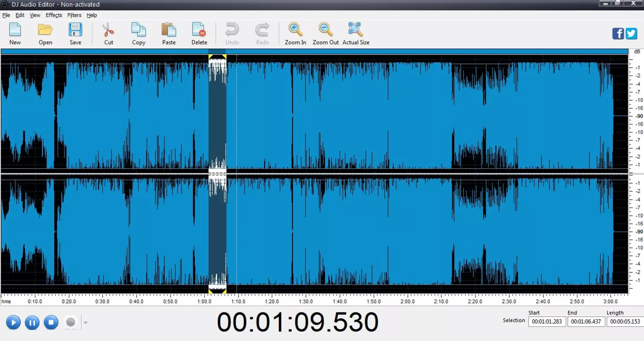Open the View menu

coord(35,15)
